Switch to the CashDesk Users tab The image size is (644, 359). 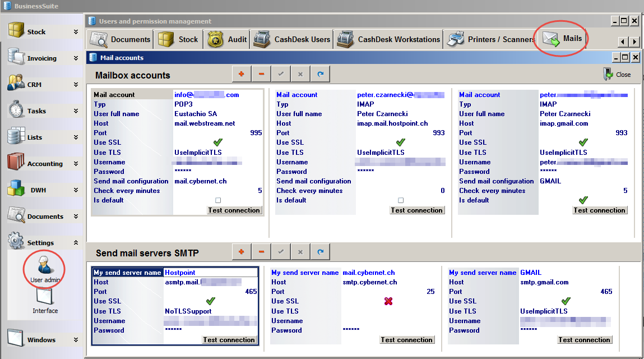point(293,39)
